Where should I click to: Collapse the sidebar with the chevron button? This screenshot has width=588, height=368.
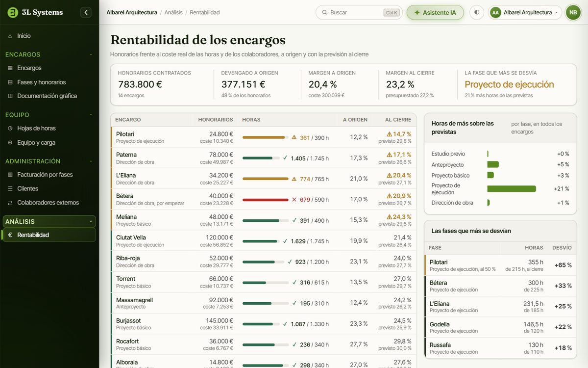pyautogui.click(x=86, y=13)
